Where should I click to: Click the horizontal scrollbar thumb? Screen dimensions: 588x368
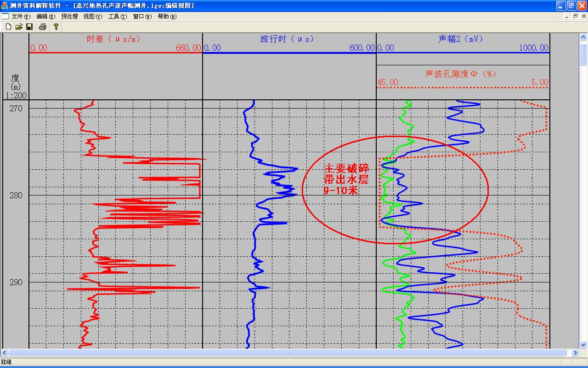point(288,353)
